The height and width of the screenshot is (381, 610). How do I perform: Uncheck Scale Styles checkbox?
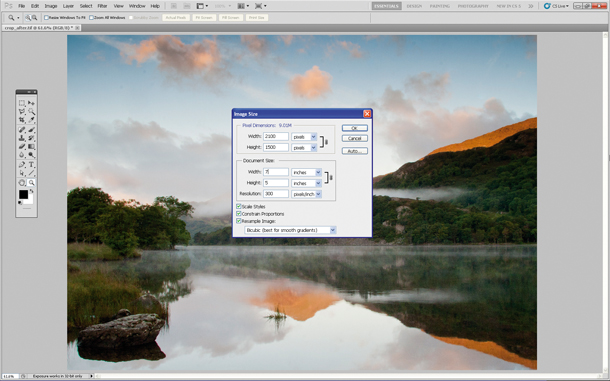239,206
